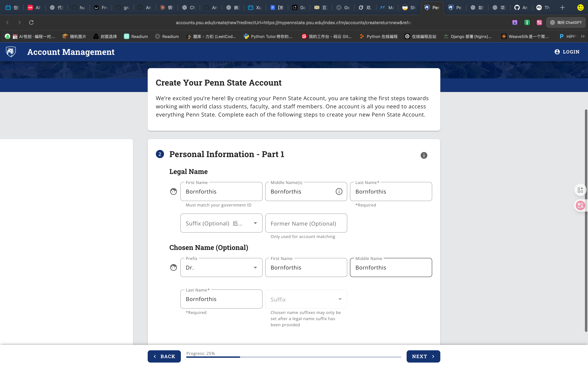The image size is (588, 368).
Task: Switch to the "hu" GitHub tab
Action: click(79, 7)
